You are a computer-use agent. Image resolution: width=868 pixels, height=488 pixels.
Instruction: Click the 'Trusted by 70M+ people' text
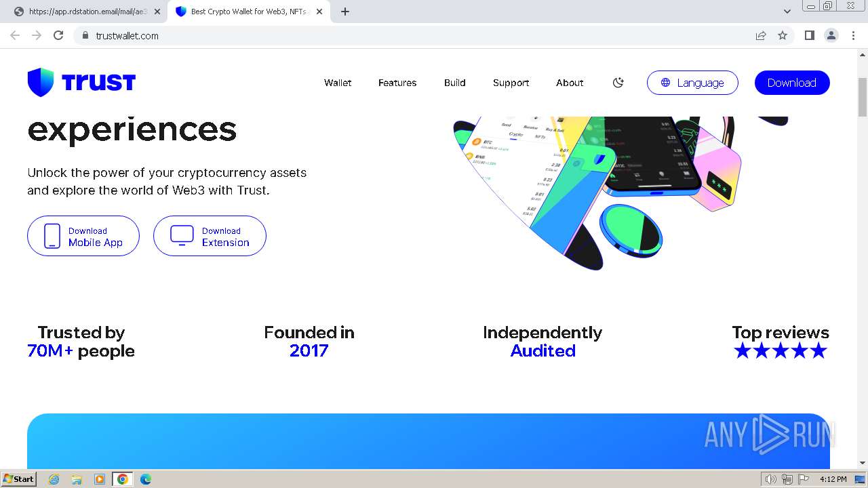click(x=81, y=342)
